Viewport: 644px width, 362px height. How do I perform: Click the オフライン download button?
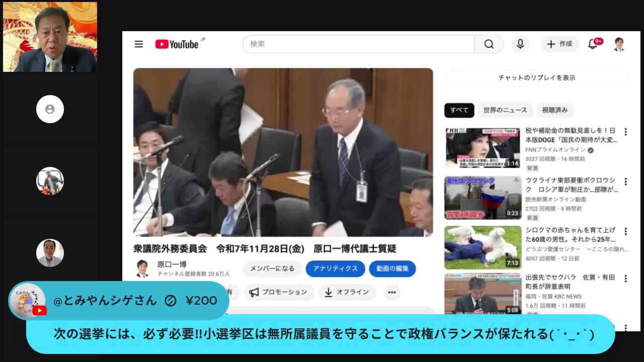click(347, 292)
